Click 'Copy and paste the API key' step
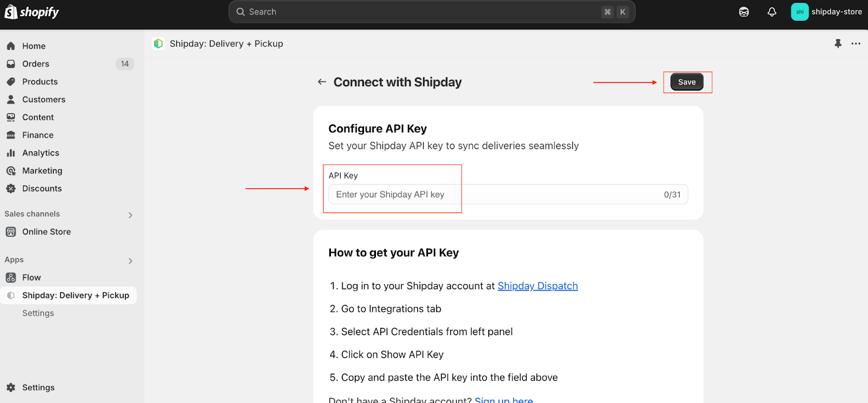This screenshot has height=403, width=868. pyautogui.click(x=449, y=378)
